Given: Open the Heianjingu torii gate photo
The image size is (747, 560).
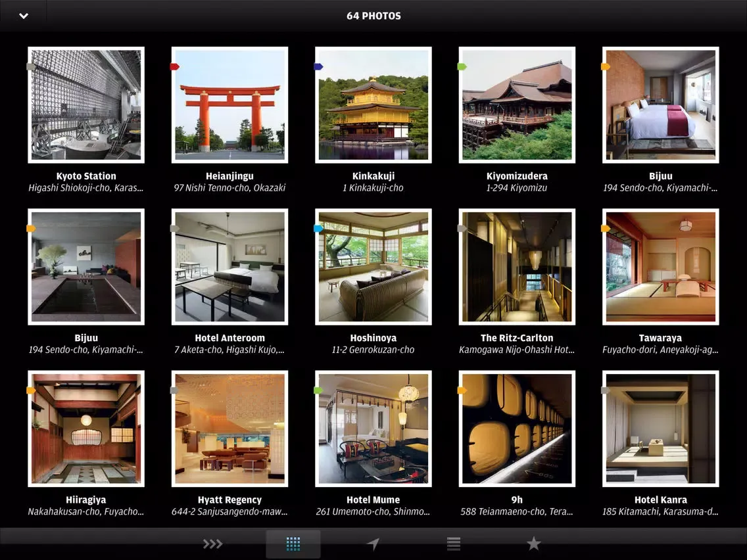Looking at the screenshot, I should click(229, 105).
